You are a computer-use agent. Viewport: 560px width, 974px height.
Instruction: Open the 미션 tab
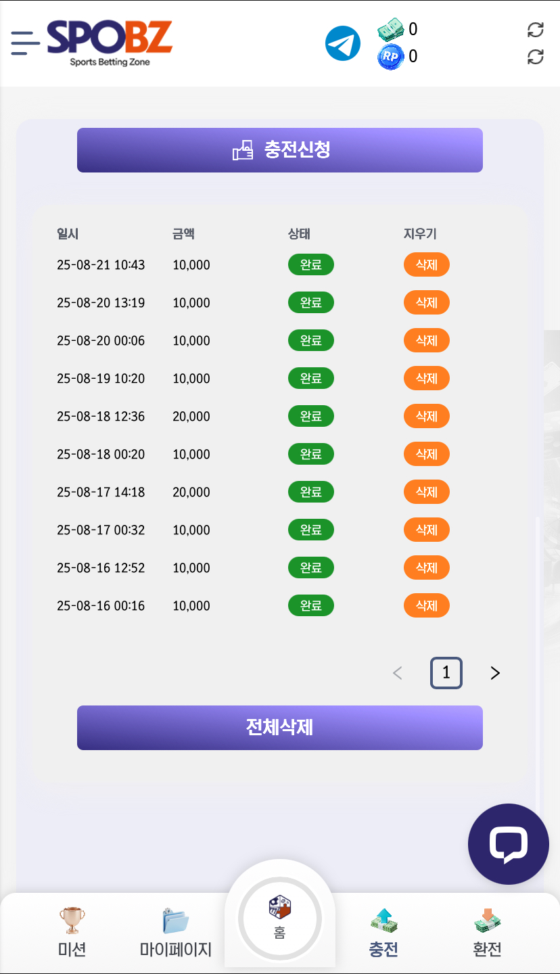(x=72, y=933)
